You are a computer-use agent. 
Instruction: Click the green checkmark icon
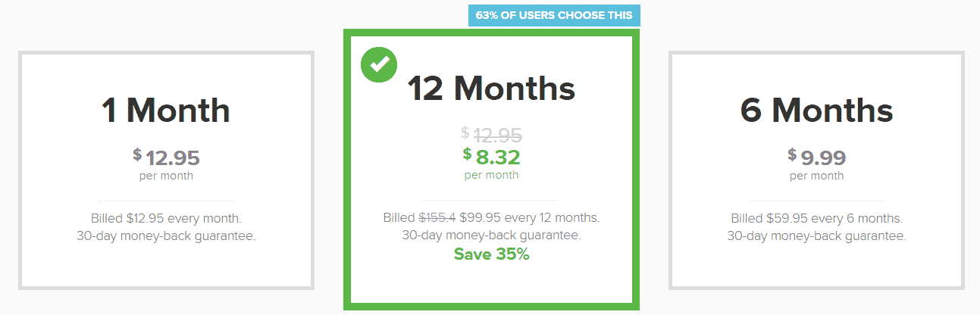[379, 65]
